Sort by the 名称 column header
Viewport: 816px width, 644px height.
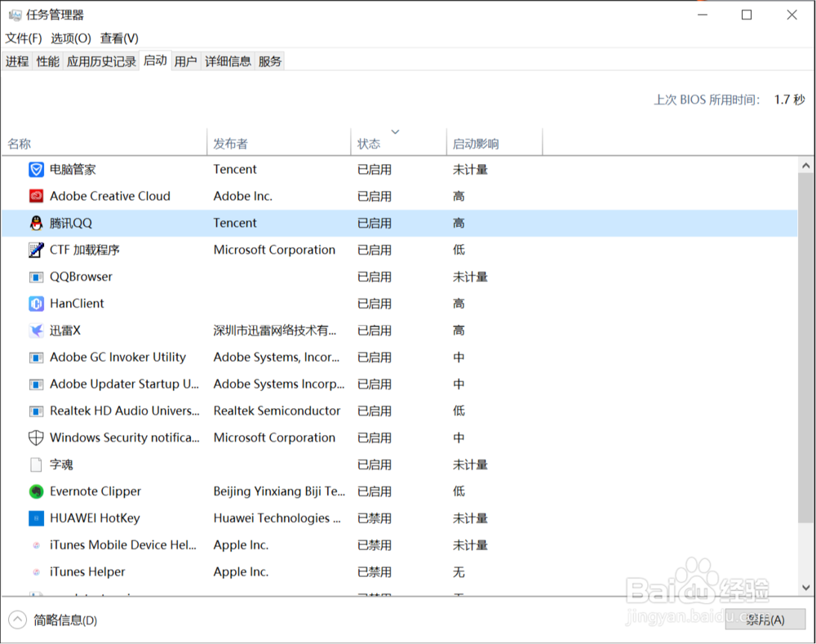coord(104,143)
